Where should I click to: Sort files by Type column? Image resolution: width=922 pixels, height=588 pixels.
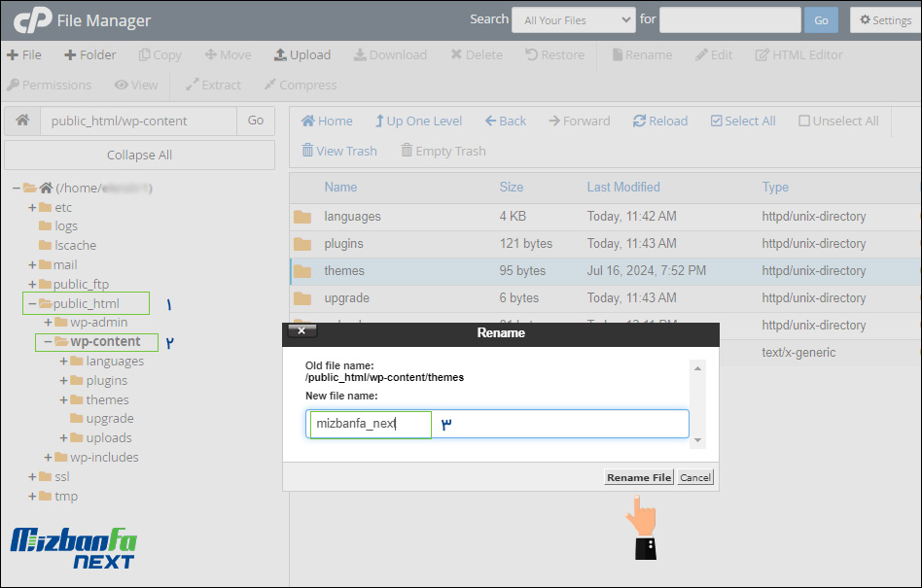[x=775, y=187]
